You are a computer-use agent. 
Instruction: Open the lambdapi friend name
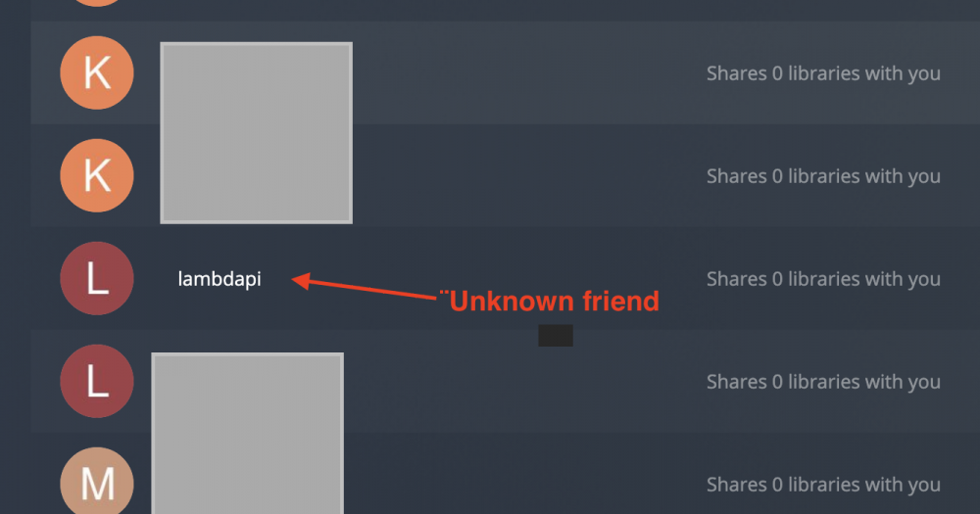220,279
